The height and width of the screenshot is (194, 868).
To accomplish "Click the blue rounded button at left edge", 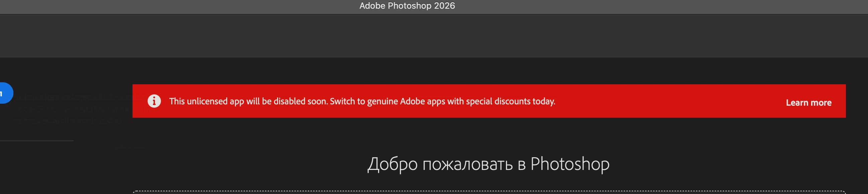I will (x=6, y=93).
